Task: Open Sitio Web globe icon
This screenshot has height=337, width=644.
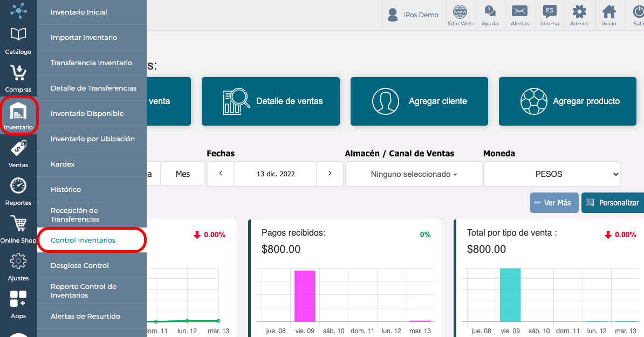Action: (460, 15)
